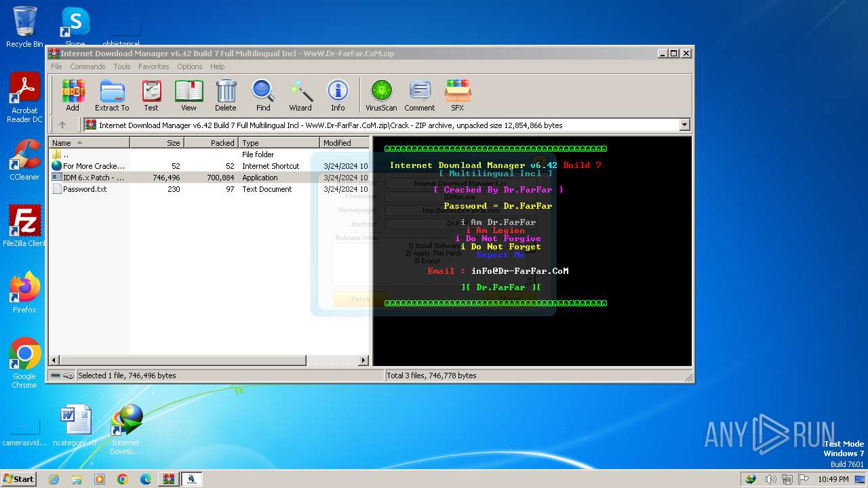Switch to WinRAR taskbar button

coord(169,479)
